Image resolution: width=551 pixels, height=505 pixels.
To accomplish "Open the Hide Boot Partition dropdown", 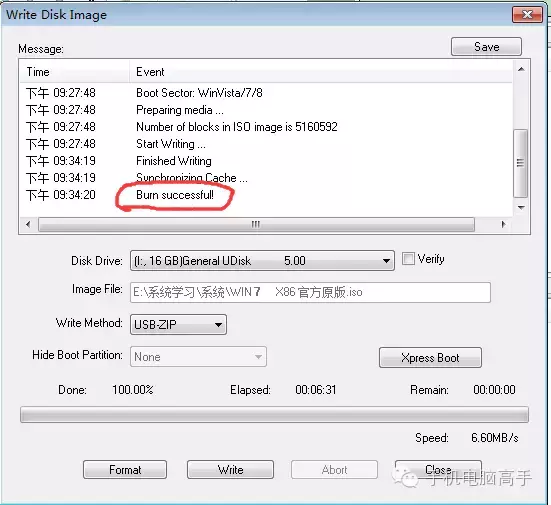I will [198, 357].
